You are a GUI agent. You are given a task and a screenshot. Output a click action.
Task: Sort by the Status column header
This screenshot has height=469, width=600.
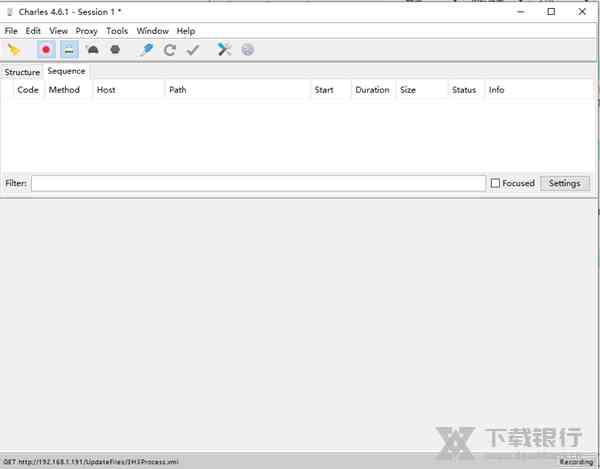coord(464,90)
